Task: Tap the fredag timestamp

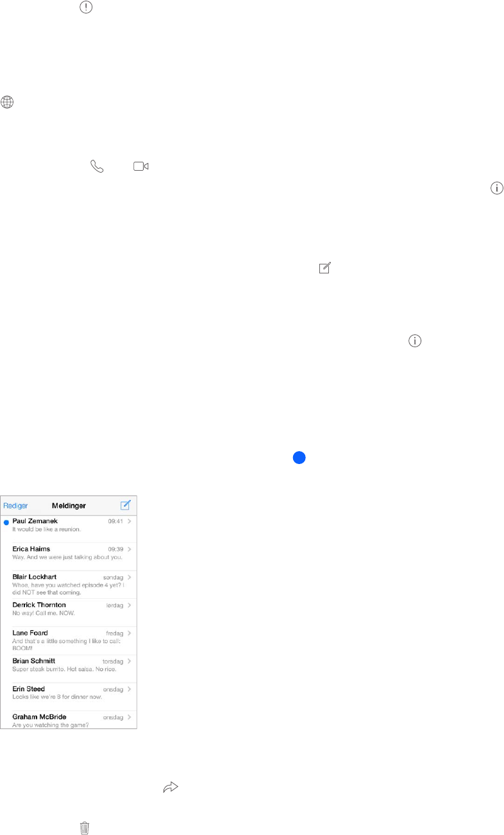Action: (x=115, y=633)
